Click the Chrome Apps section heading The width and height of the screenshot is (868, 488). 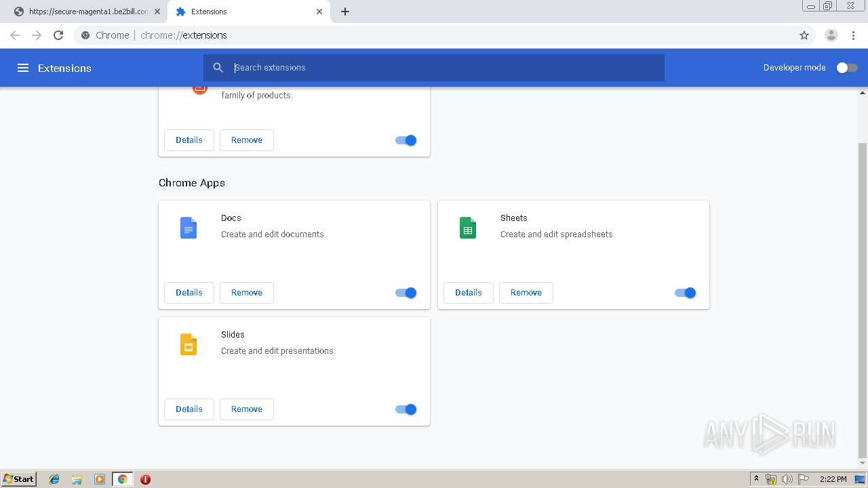coord(192,183)
